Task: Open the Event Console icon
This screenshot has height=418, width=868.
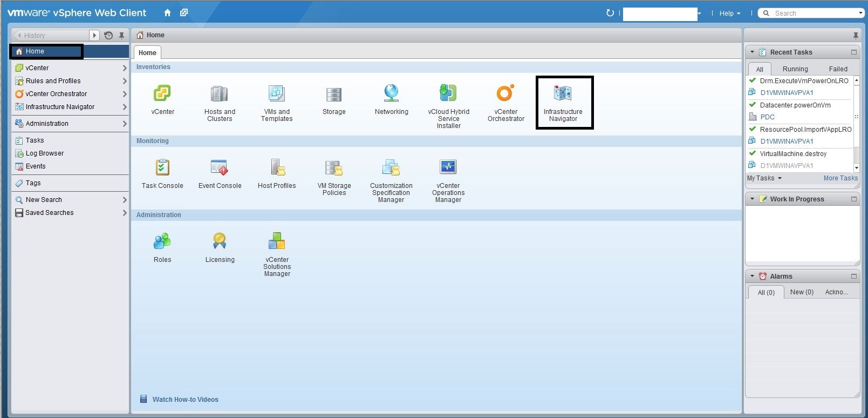Action: [x=220, y=167]
